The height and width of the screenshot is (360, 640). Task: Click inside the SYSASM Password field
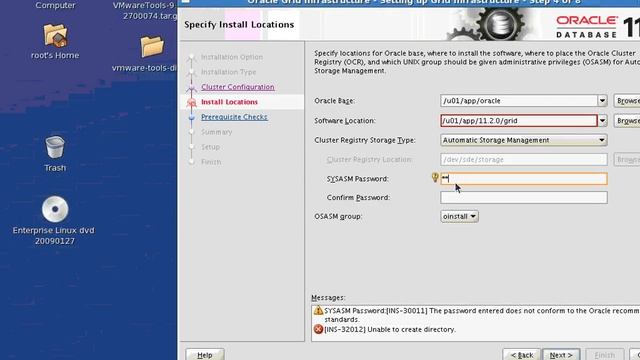click(x=524, y=179)
